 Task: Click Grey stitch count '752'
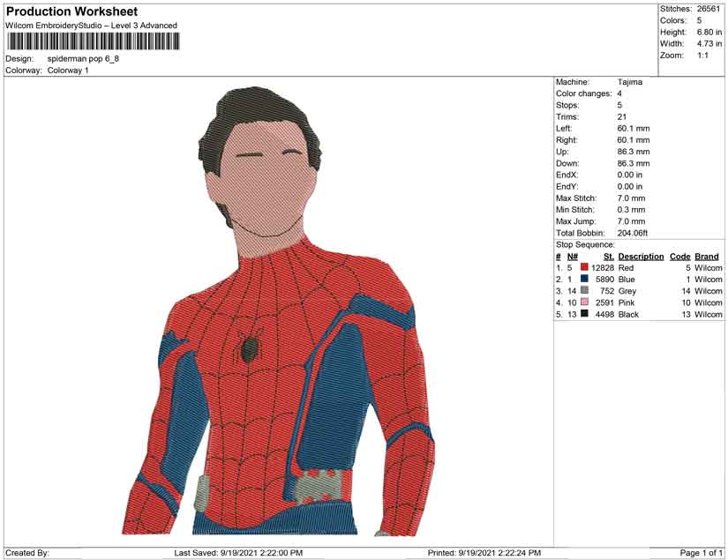pos(607,291)
